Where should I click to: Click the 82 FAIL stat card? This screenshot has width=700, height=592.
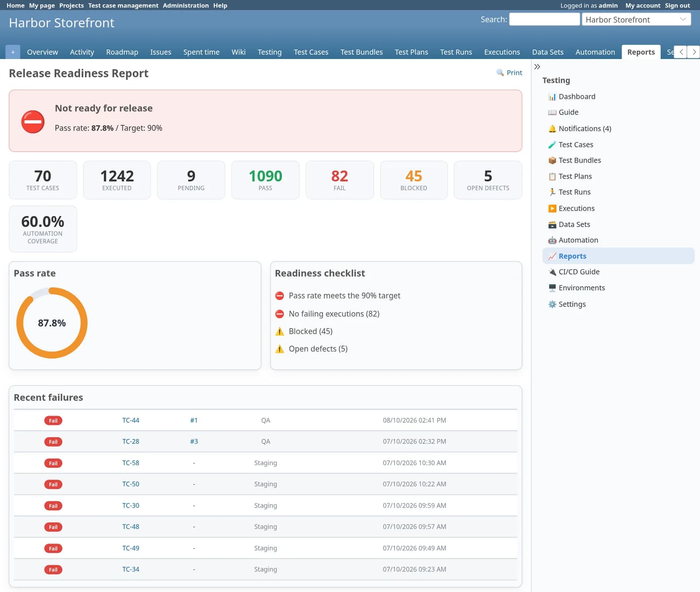(339, 180)
